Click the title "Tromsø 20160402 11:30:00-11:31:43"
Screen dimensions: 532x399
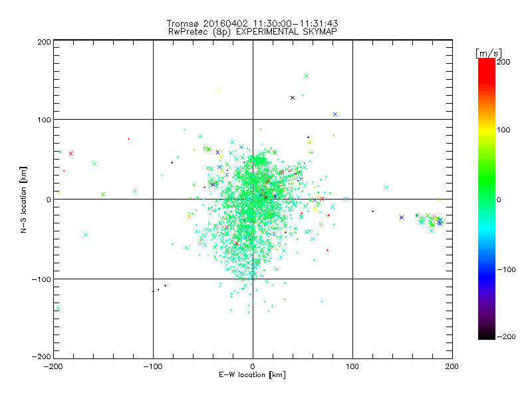[x=253, y=23]
